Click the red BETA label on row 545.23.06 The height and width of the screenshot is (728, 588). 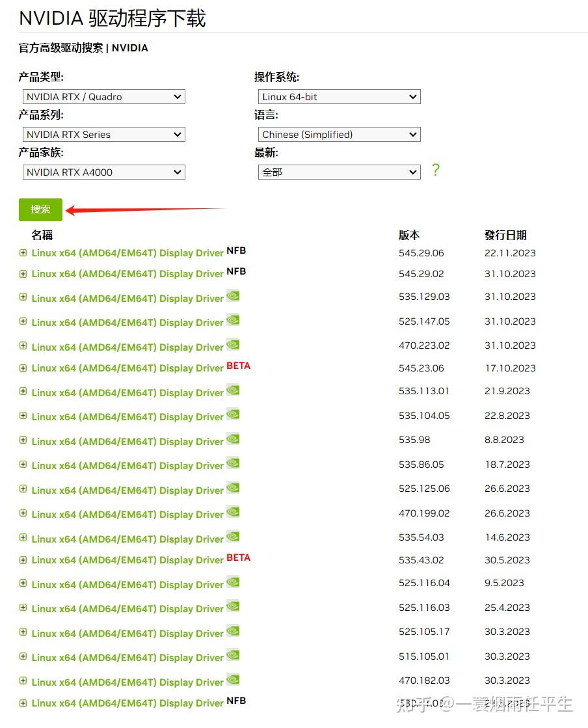tap(238, 366)
